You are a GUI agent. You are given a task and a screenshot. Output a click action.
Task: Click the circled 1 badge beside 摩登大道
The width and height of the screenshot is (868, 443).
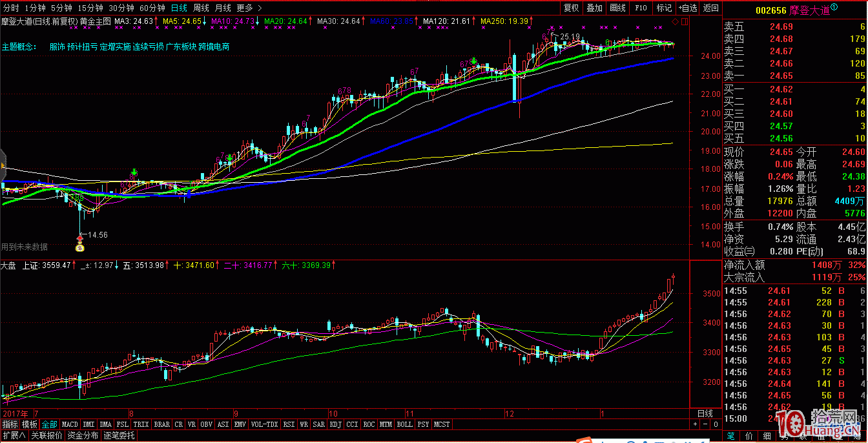(x=834, y=8)
